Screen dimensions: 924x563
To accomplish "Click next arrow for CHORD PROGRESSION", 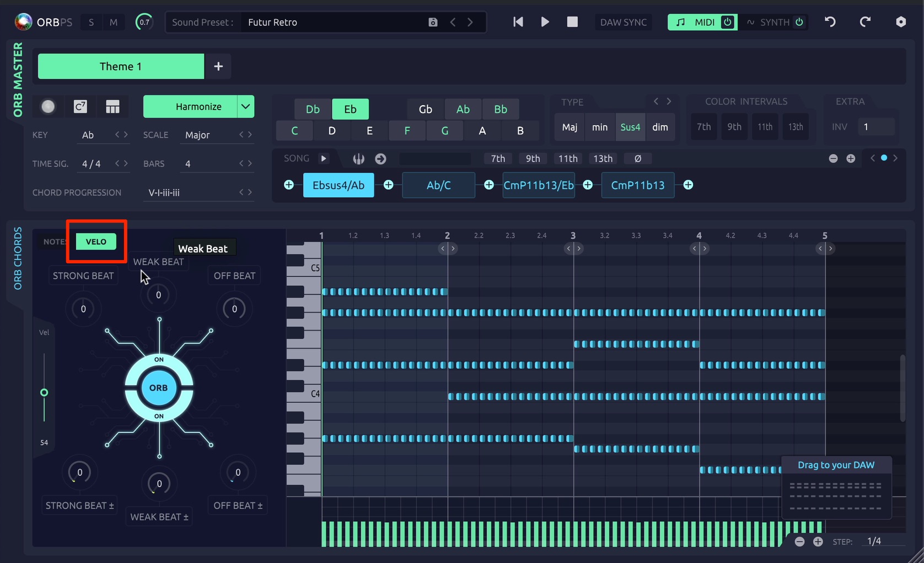I will 250,192.
